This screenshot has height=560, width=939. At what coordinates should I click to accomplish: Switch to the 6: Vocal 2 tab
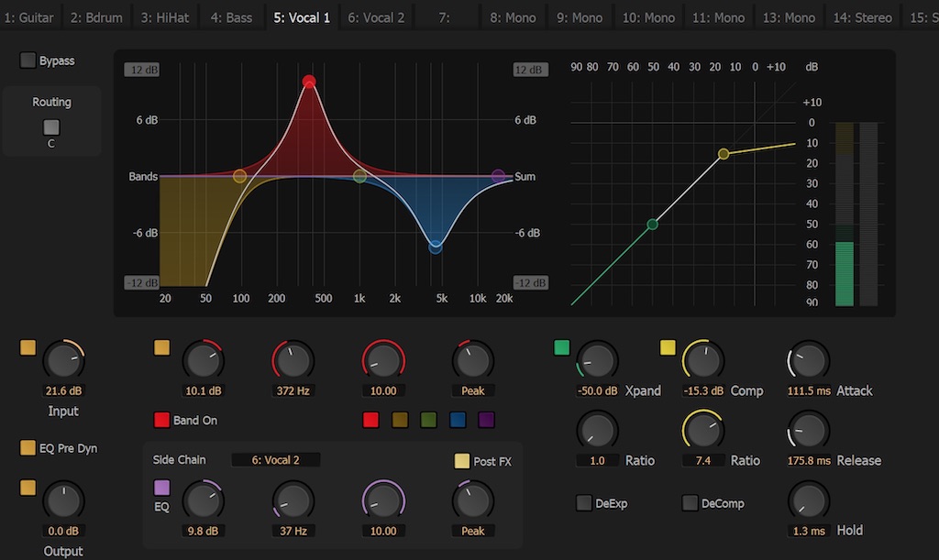pos(376,17)
